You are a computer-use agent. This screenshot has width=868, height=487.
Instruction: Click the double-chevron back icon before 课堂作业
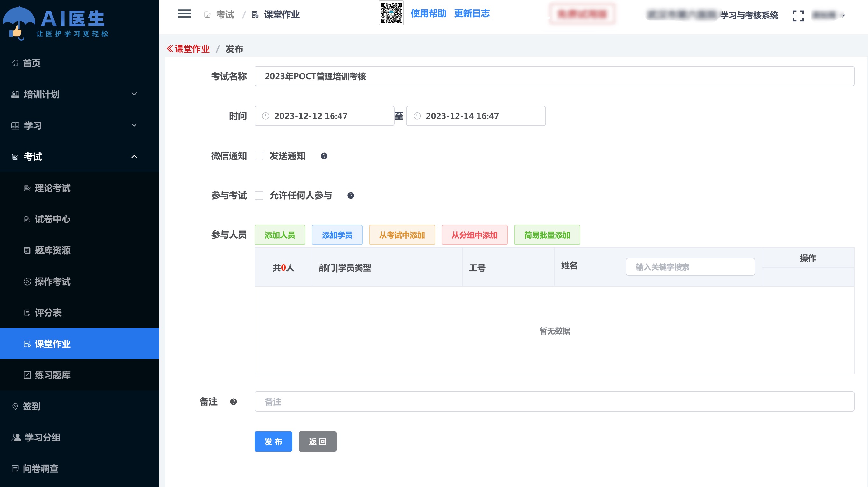(170, 48)
